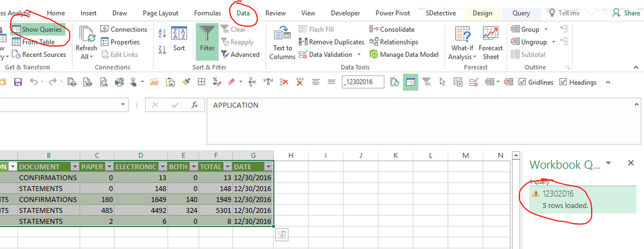Screen dimensions: 644x249
Task: Select the Data ribbon tab
Action: pos(243,13)
